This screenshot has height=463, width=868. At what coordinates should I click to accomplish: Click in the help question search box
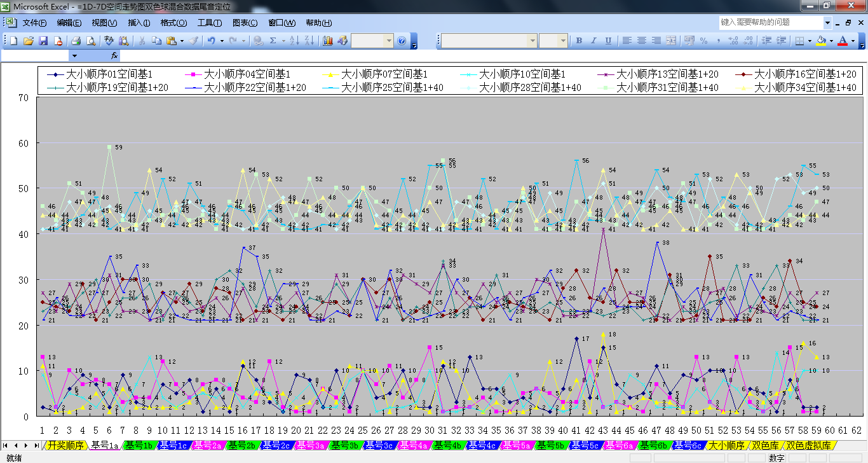click(x=771, y=22)
